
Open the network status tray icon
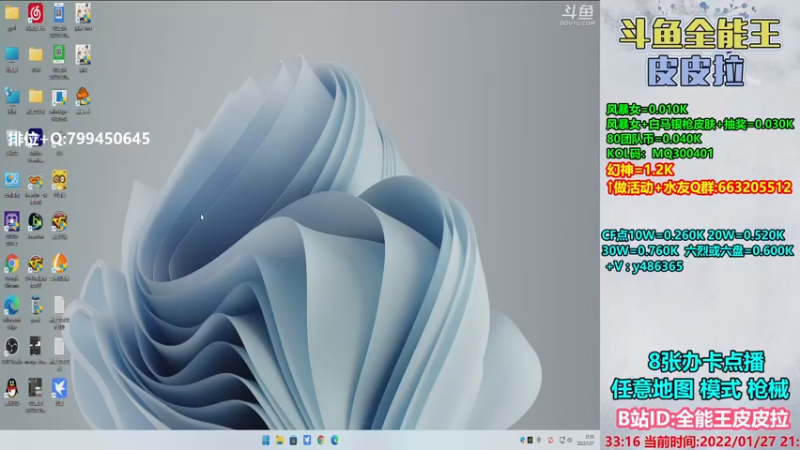[x=562, y=440]
